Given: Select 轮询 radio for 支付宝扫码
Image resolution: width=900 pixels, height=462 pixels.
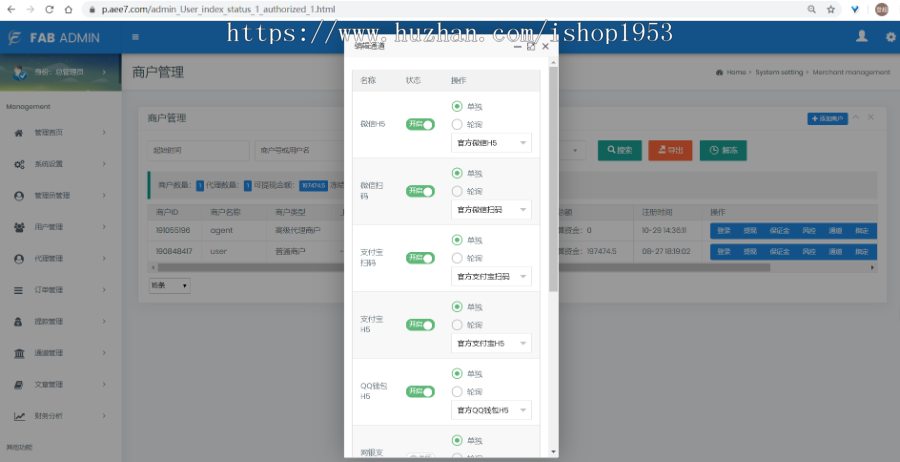Looking at the screenshot, I should tap(457, 258).
